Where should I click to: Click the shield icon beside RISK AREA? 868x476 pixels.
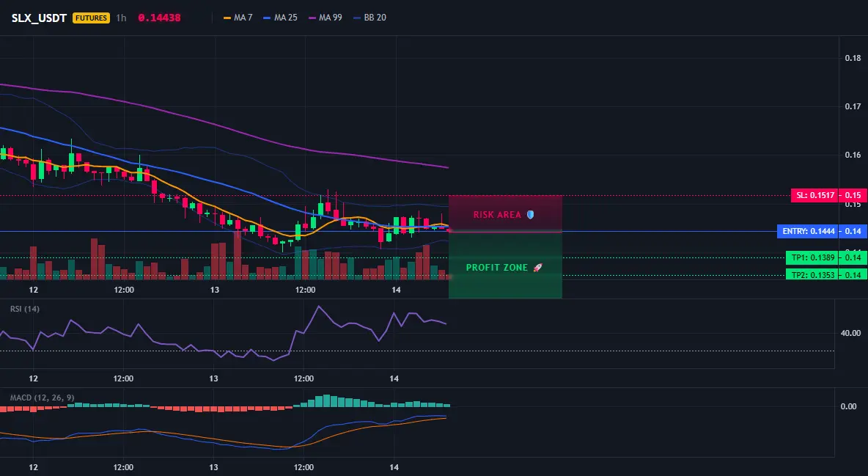click(530, 214)
